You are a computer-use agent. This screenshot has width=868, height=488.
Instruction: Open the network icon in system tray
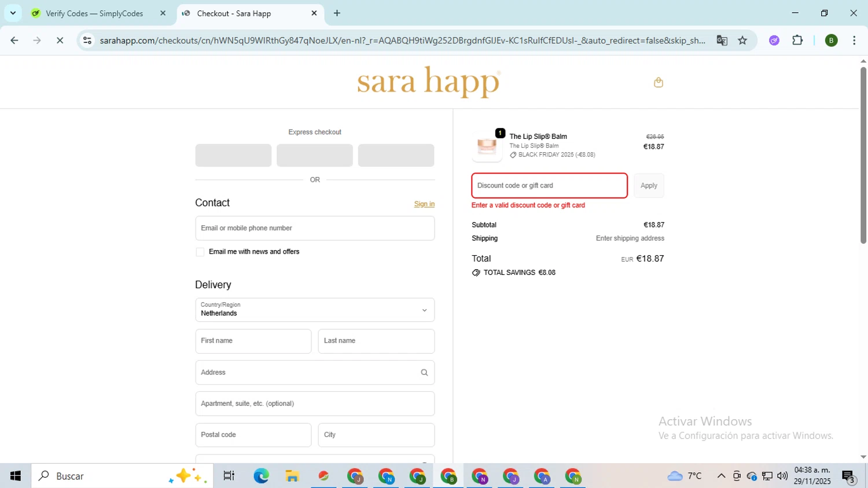pos(767,476)
